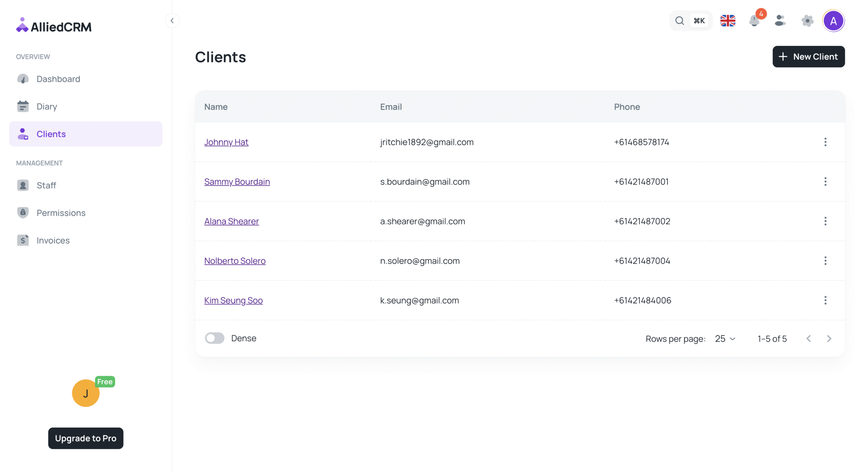Click the Upgrade to Pro button
Screen dimensions: 868x472
click(85, 438)
